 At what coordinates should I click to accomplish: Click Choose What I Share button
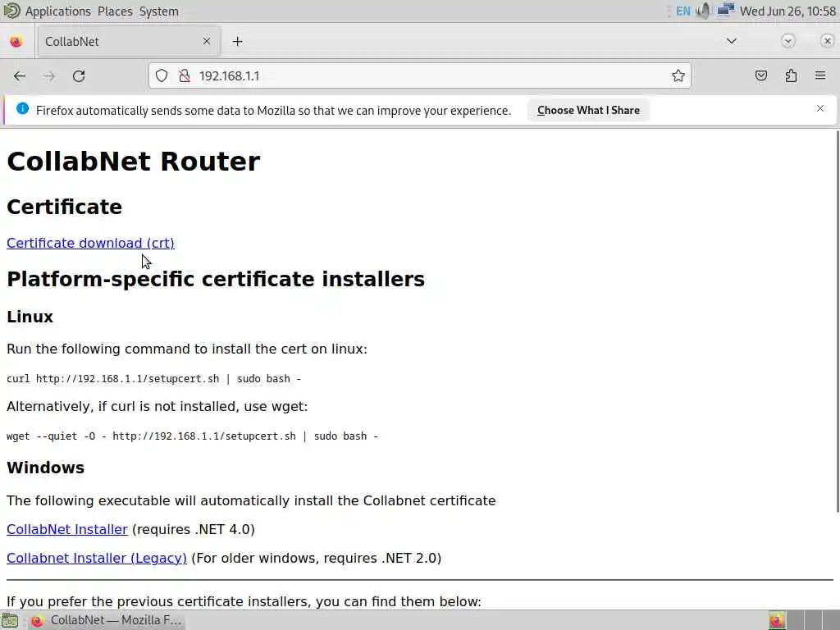tap(588, 111)
